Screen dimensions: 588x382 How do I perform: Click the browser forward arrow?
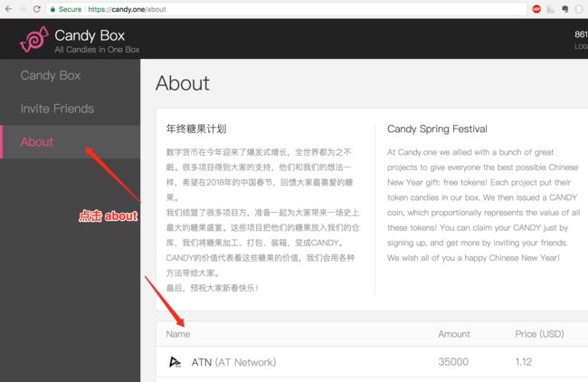click(23, 9)
